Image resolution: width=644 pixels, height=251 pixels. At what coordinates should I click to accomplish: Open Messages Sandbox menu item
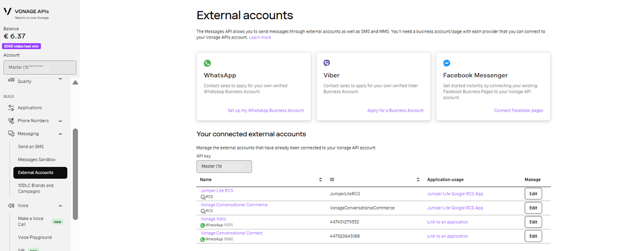tap(37, 160)
